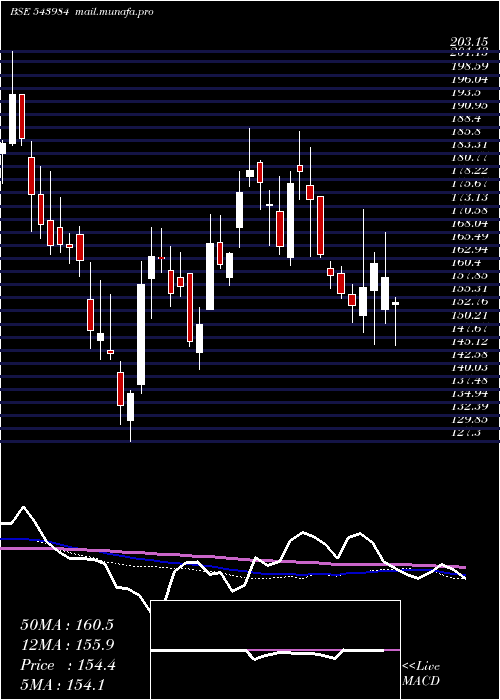Click the 203.15 top price label
500x700 pixels.
(469, 42)
